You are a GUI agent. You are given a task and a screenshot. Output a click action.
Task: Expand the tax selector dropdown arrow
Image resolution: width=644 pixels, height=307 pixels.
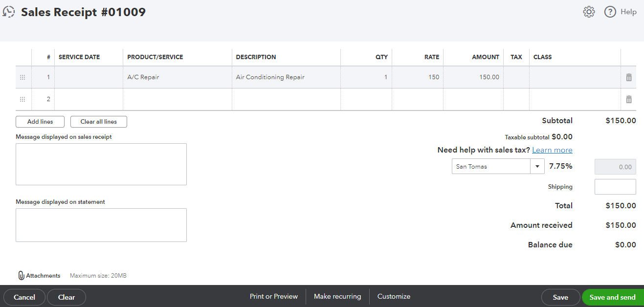coord(536,166)
